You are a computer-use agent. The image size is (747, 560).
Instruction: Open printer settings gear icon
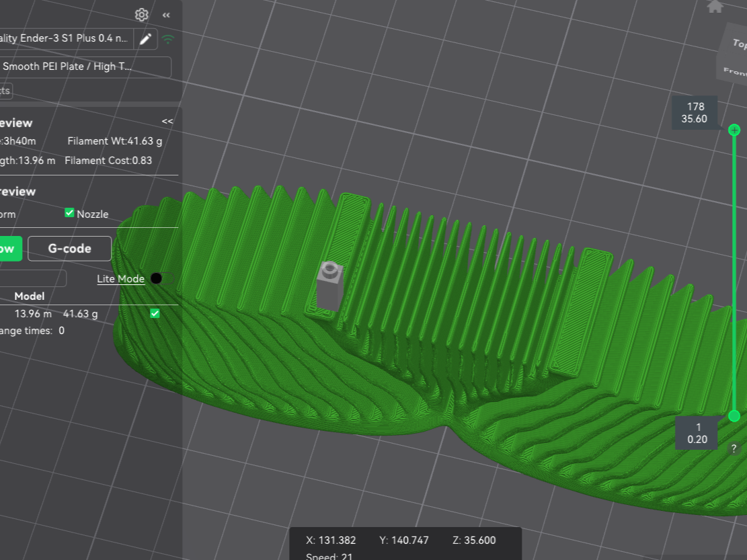(x=141, y=15)
